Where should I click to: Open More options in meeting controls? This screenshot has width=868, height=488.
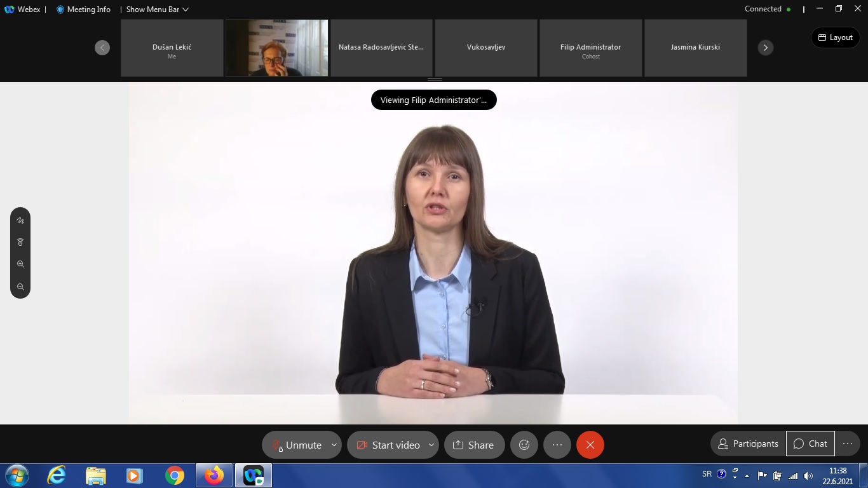click(x=557, y=445)
